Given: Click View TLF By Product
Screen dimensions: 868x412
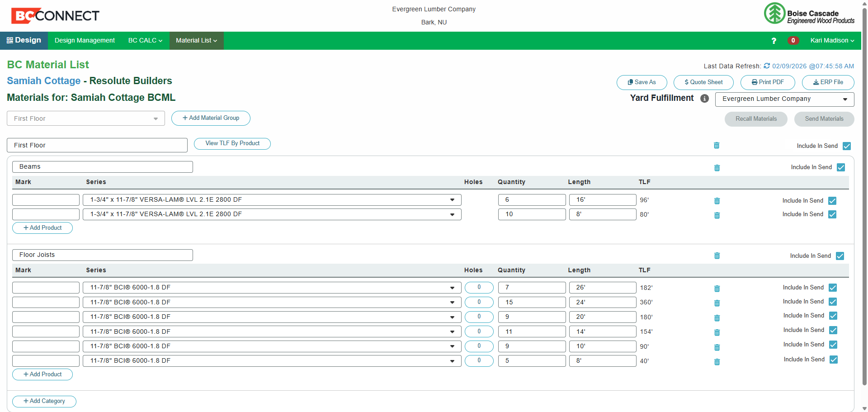Looking at the screenshot, I should 232,143.
